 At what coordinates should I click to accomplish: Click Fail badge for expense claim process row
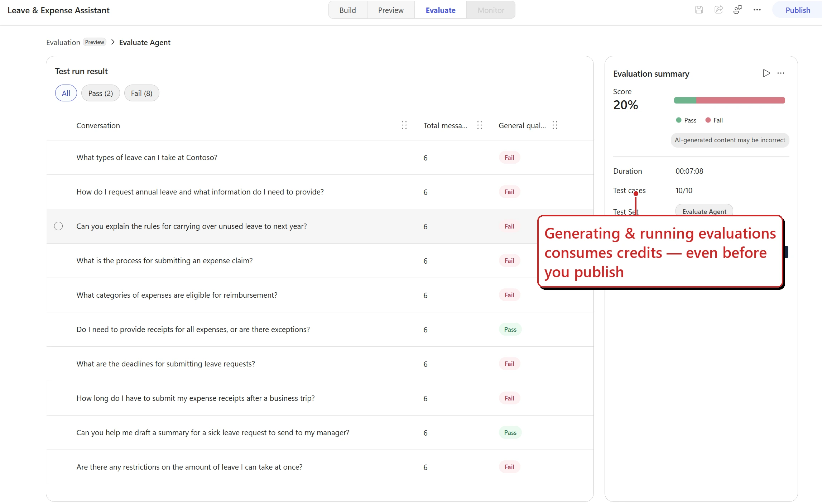pos(509,260)
